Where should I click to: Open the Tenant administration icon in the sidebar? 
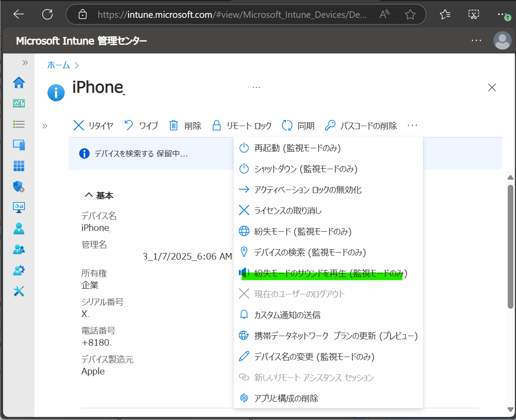(19, 270)
